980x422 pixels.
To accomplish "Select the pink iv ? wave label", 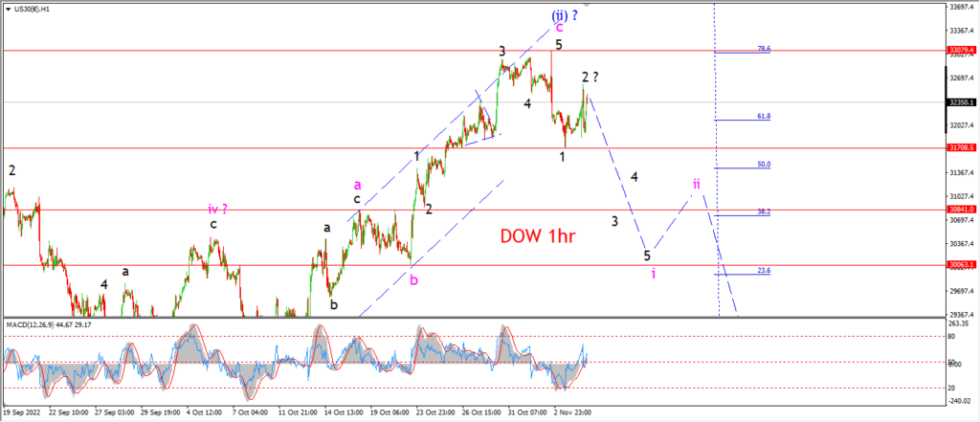I will coord(218,209).
